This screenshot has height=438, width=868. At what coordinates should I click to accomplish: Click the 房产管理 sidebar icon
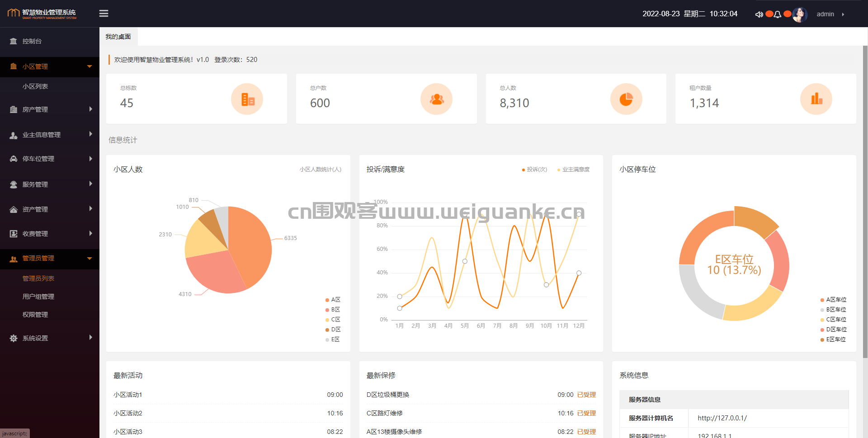coord(14,109)
